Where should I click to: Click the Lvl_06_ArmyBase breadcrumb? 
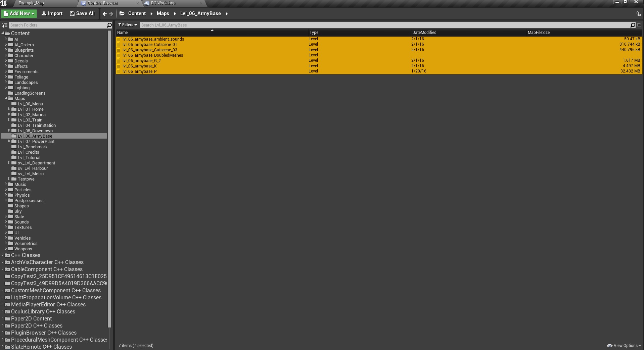click(x=200, y=14)
